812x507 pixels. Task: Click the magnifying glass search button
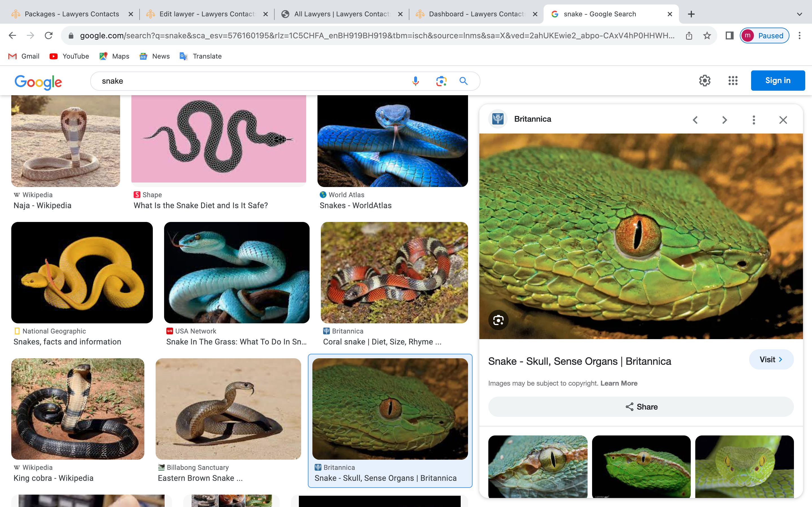tap(464, 81)
